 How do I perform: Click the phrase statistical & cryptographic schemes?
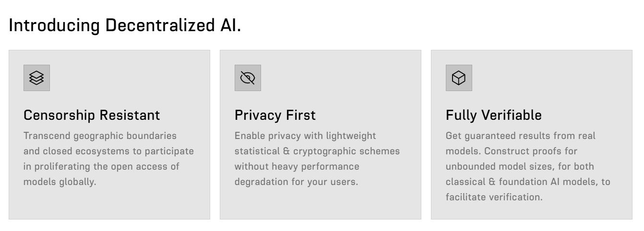[x=317, y=151]
